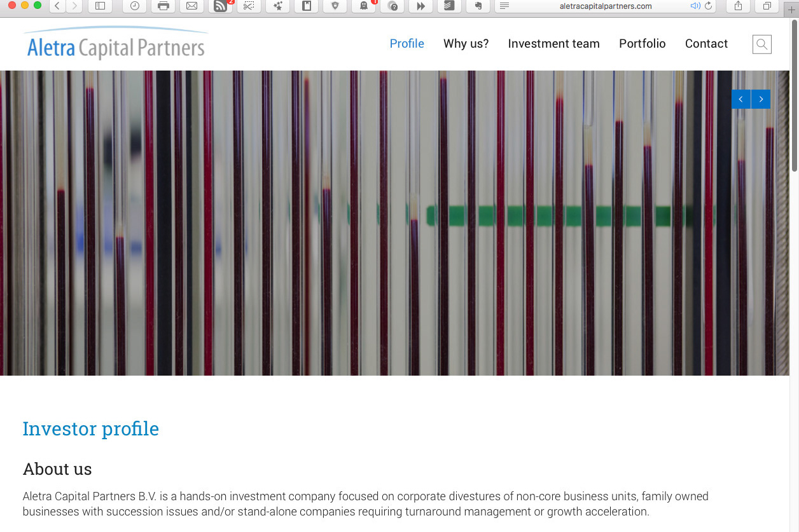
Task: Click the scissors clipping extension icon
Action: point(249,6)
